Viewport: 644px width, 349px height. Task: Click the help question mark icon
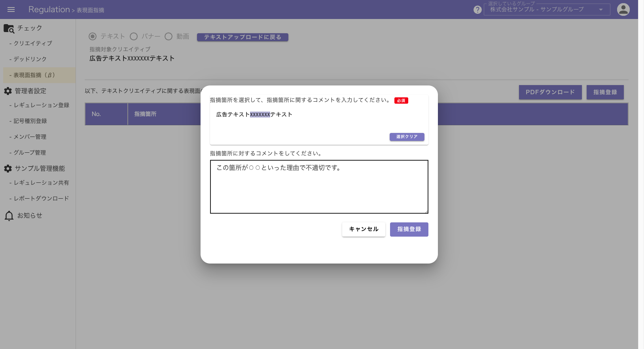[477, 9]
